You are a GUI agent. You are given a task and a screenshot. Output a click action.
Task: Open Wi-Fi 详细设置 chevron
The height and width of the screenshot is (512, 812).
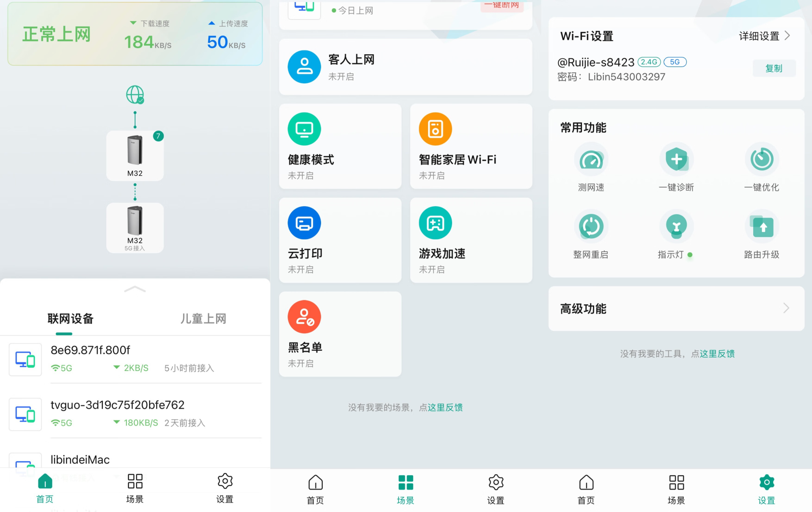[787, 36]
